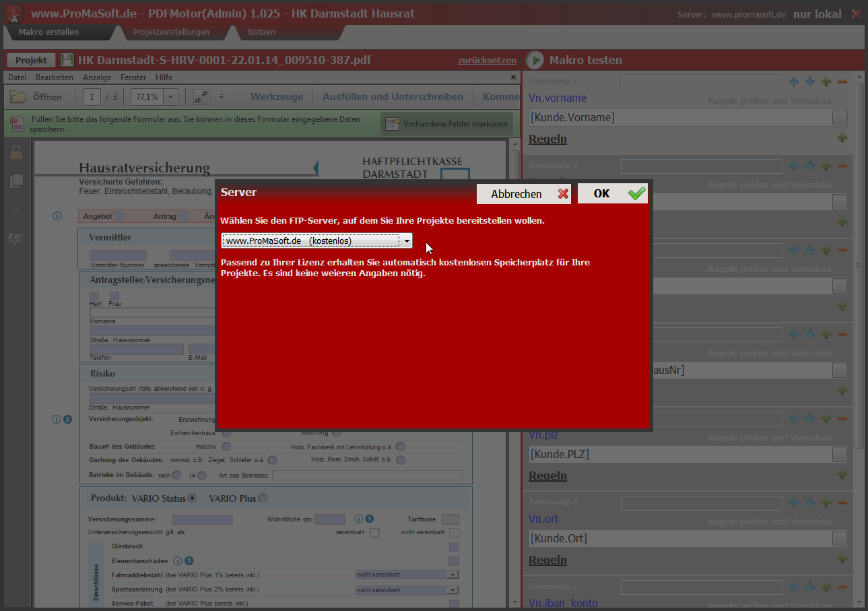868x611 pixels.
Task: Remove Zuweisung 1 with the minus icon
Action: pyautogui.click(x=842, y=82)
